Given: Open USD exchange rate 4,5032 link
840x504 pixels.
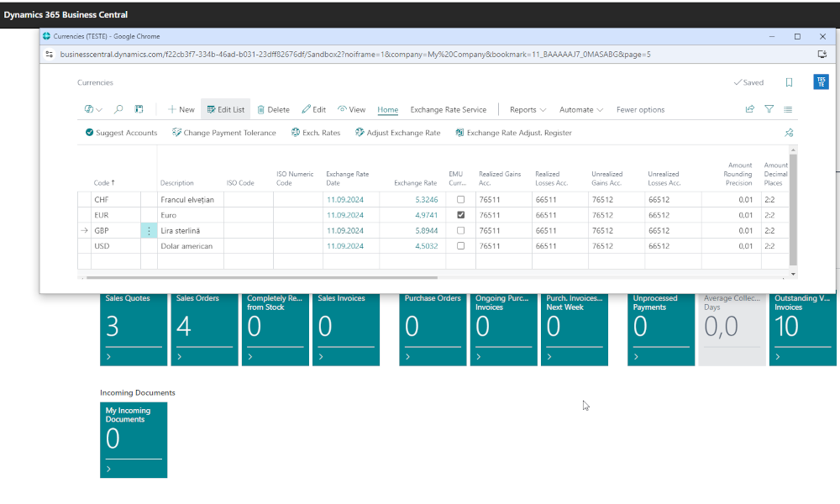Looking at the screenshot, I should tap(427, 246).
